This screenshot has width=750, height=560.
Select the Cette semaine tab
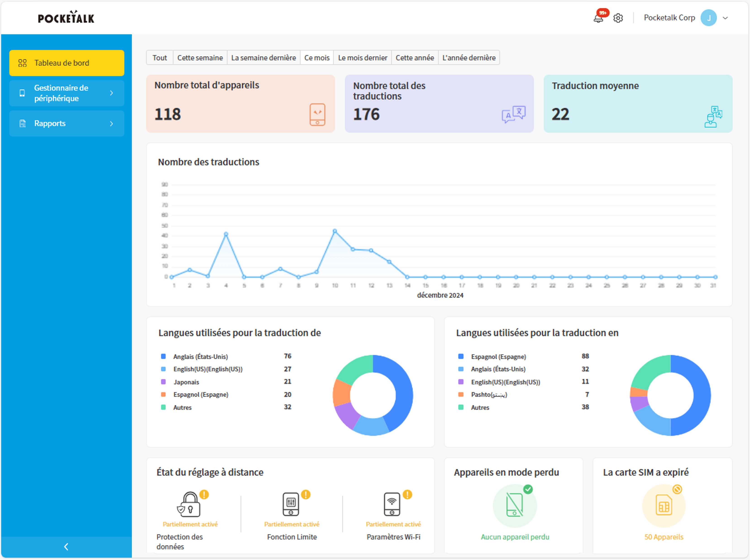[x=200, y=58]
